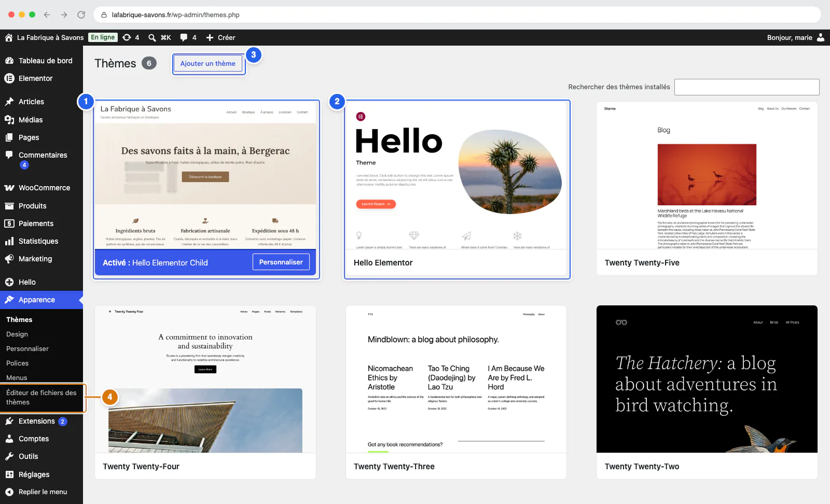
Task: Click Personnaliser on the active theme
Action: point(281,262)
